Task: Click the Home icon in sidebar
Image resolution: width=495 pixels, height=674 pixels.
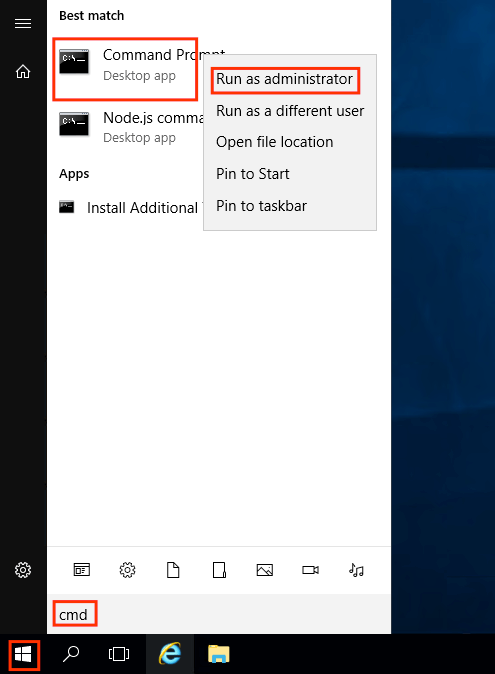Action: [23, 71]
